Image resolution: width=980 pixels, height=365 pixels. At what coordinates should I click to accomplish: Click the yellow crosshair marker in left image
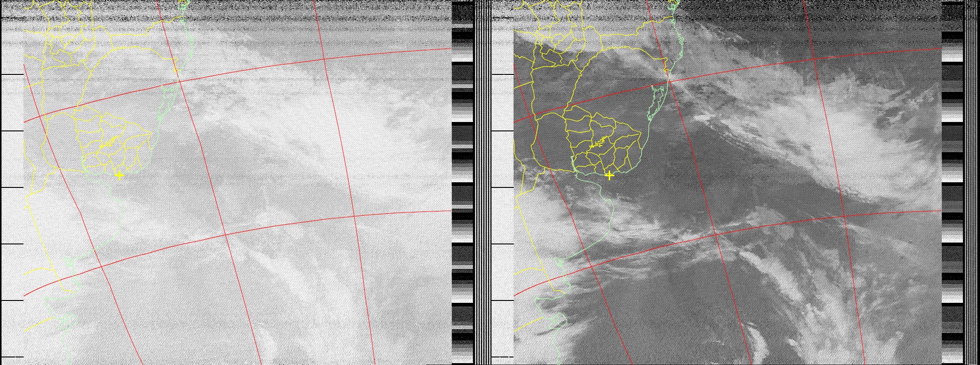[x=119, y=175]
